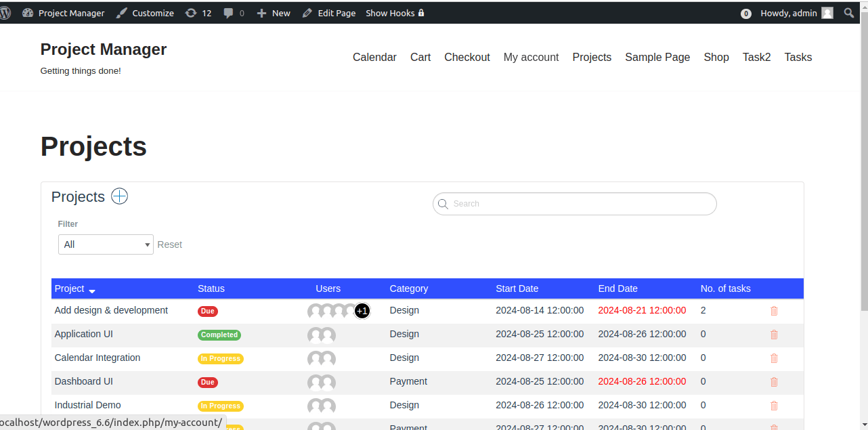Click In Progress badge for Calendar Integration
The image size is (868, 430).
click(x=221, y=359)
